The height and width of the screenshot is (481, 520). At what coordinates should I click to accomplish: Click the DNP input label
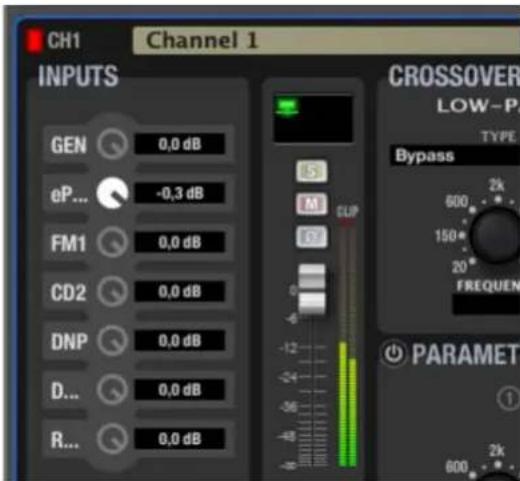[x=69, y=341]
